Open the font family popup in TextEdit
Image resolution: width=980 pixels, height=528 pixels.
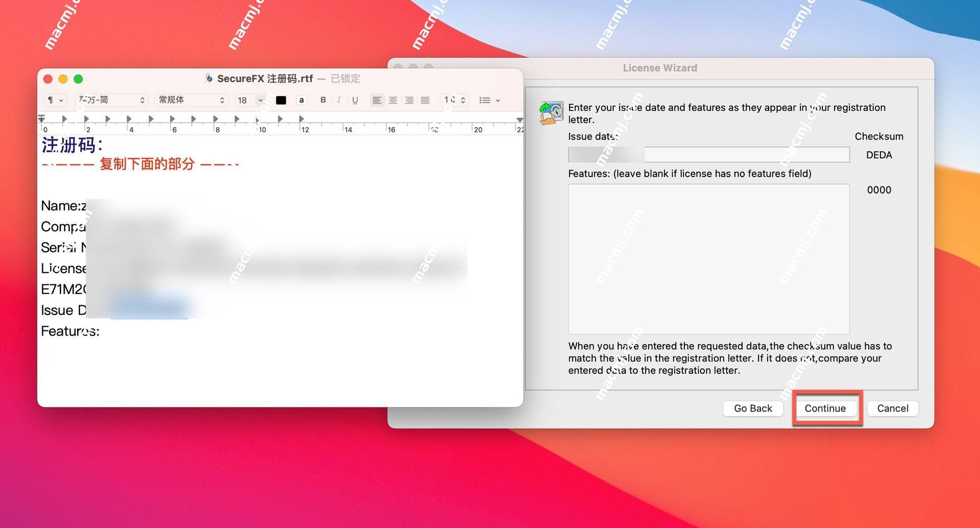(x=111, y=100)
